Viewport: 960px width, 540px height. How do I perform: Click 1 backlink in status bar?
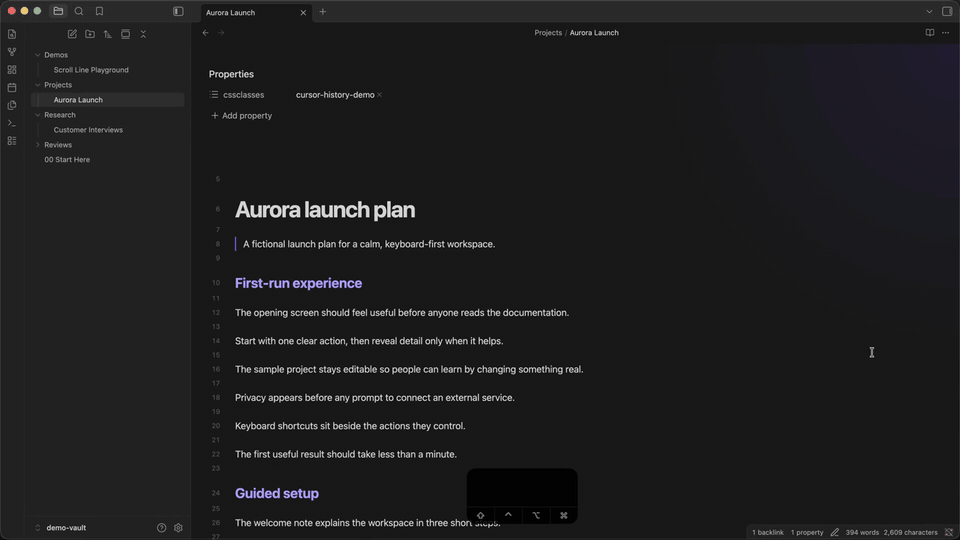pos(768,533)
